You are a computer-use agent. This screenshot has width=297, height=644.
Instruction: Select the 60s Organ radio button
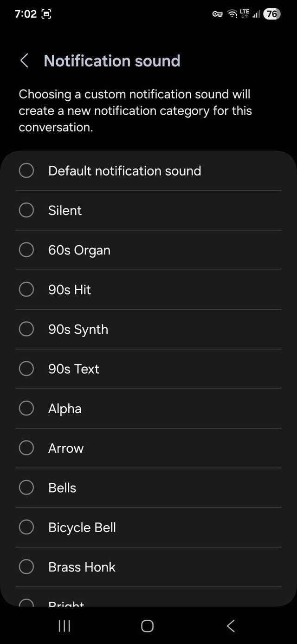[26, 250]
